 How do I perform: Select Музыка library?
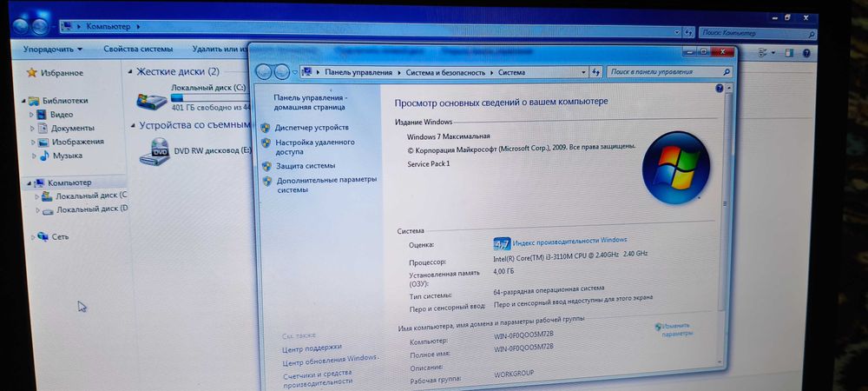[x=68, y=156]
